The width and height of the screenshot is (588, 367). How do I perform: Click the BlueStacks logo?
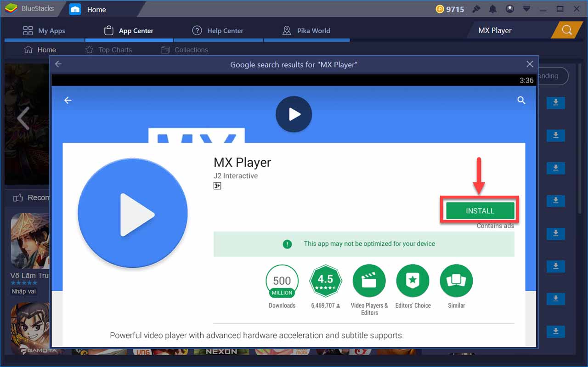(x=11, y=9)
